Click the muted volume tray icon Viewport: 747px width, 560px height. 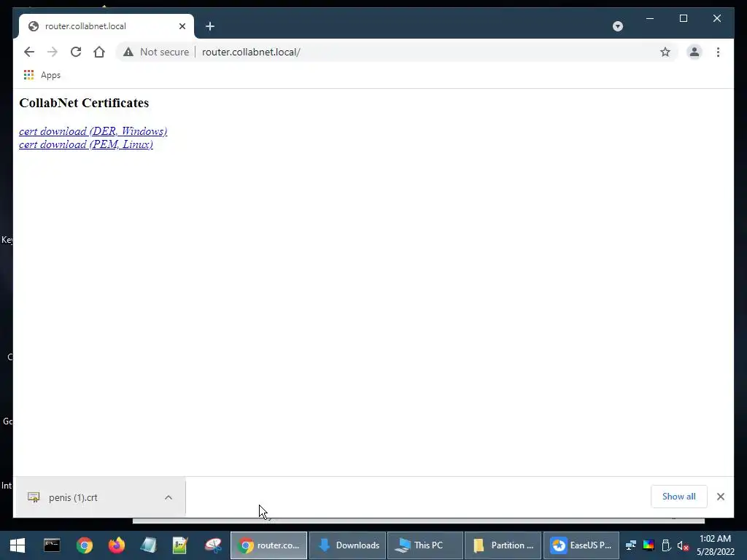[x=683, y=545]
